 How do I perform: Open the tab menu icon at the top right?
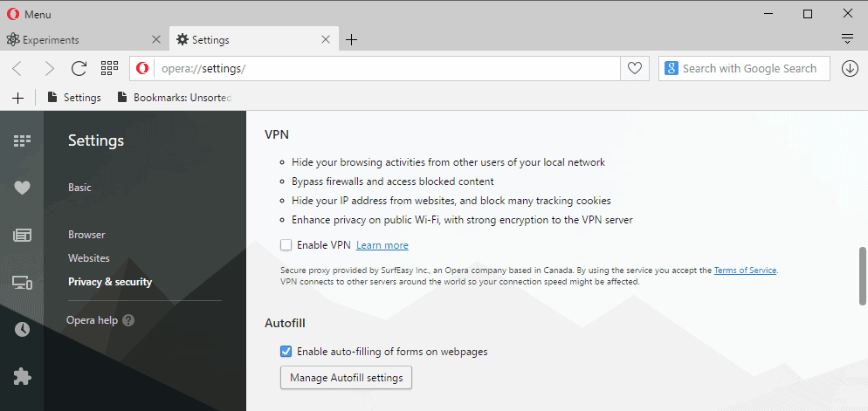tap(847, 38)
